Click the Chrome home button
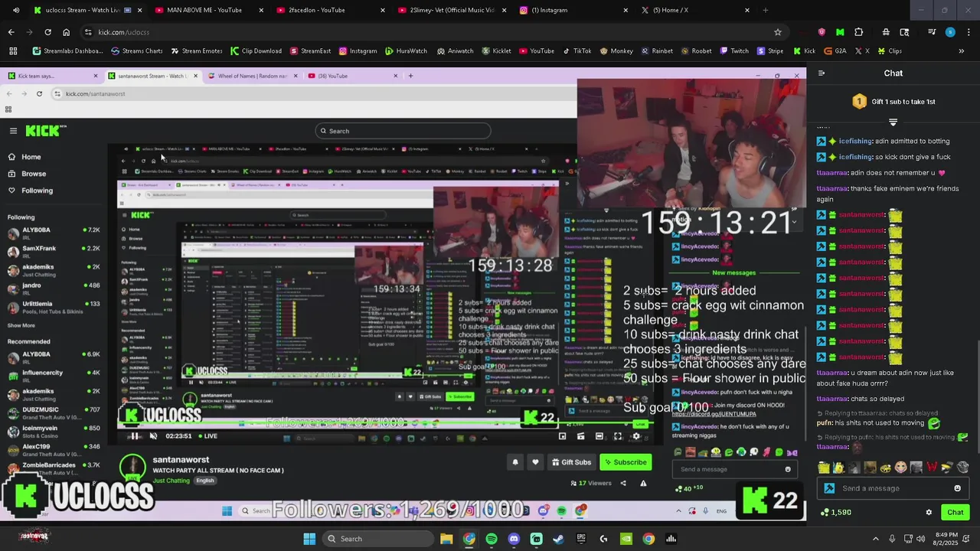The image size is (980, 551). coord(66,32)
